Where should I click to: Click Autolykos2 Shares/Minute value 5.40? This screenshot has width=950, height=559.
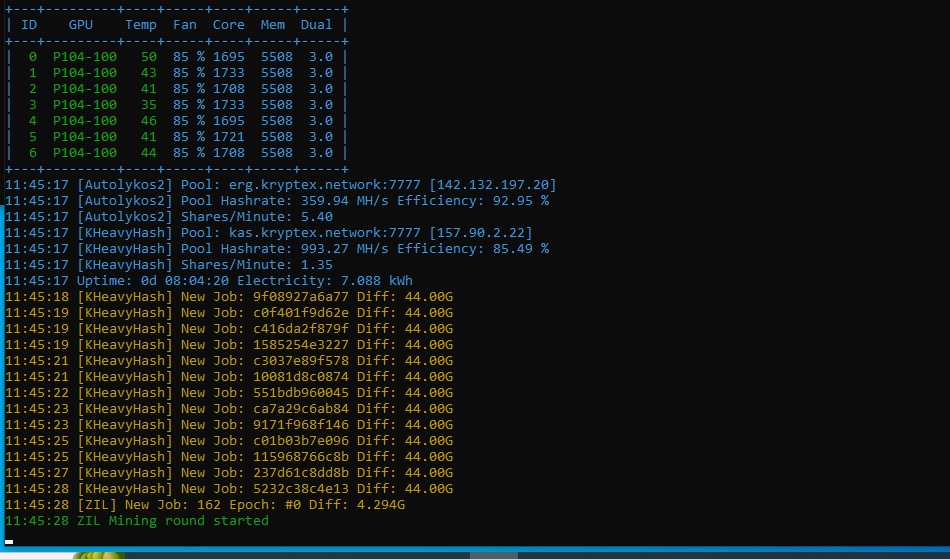[x=316, y=217]
